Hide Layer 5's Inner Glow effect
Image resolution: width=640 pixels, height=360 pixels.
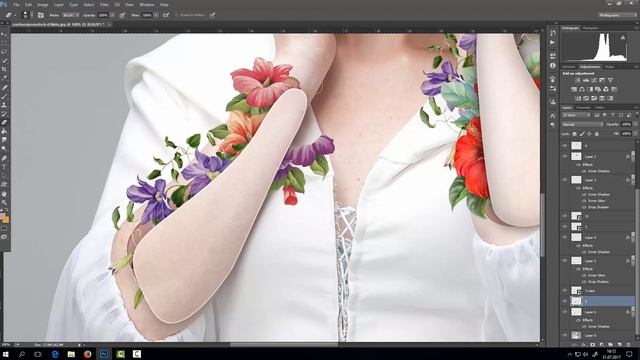point(584,276)
